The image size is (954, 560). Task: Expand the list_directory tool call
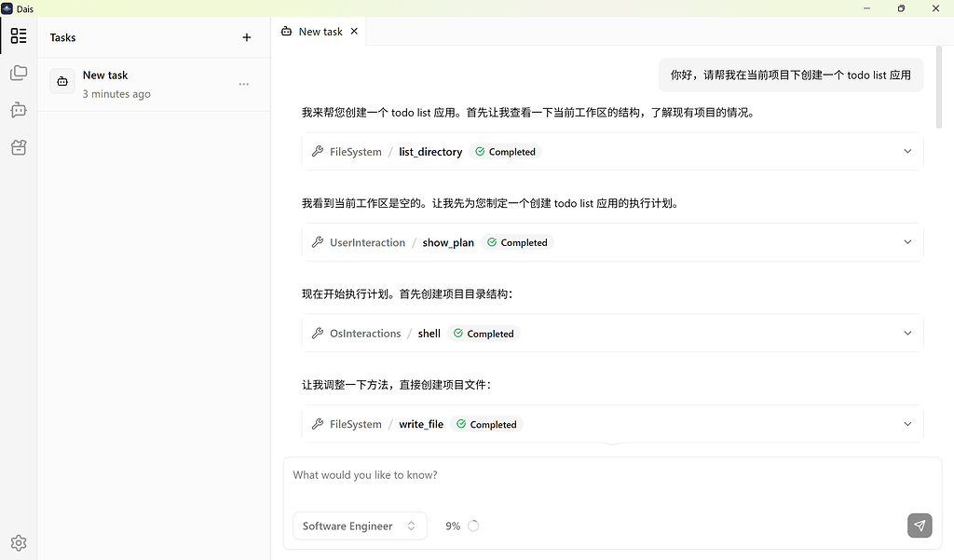coord(907,151)
